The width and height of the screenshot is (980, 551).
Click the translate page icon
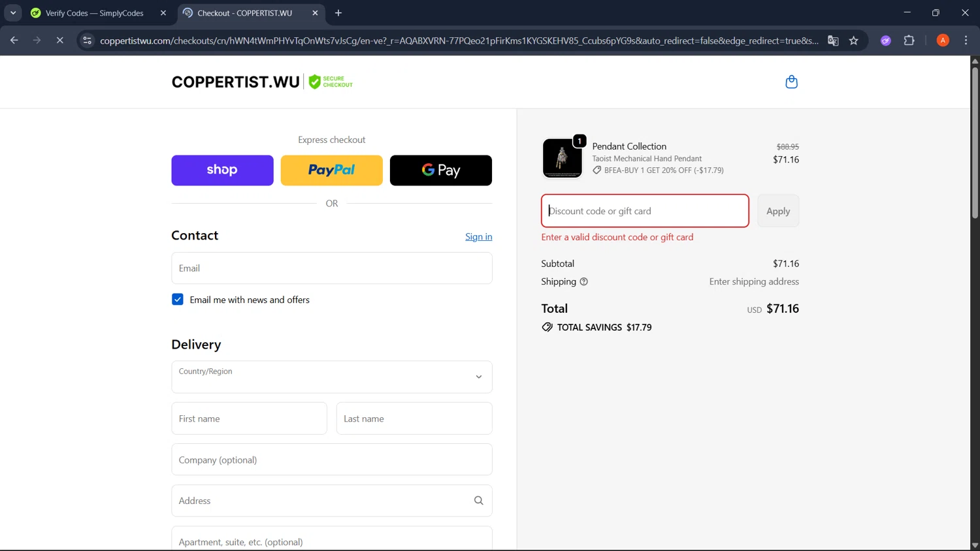pyautogui.click(x=833, y=40)
